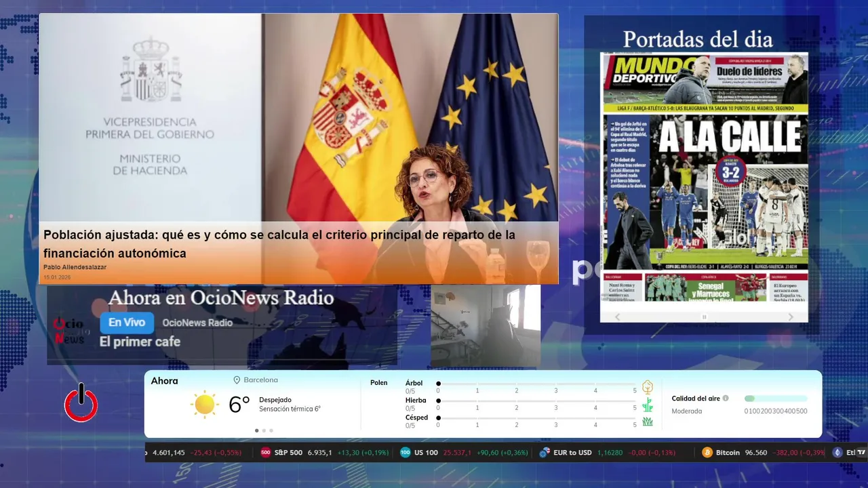
Task: Click Ahora en OcioNews Radio heading
Action: tap(221, 298)
